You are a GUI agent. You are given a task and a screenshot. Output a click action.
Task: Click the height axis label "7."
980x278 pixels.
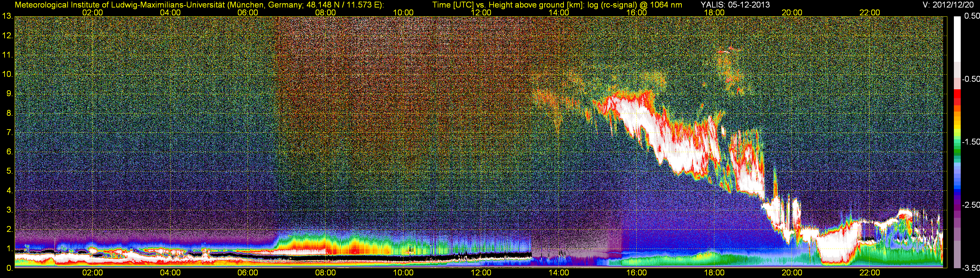[9, 132]
